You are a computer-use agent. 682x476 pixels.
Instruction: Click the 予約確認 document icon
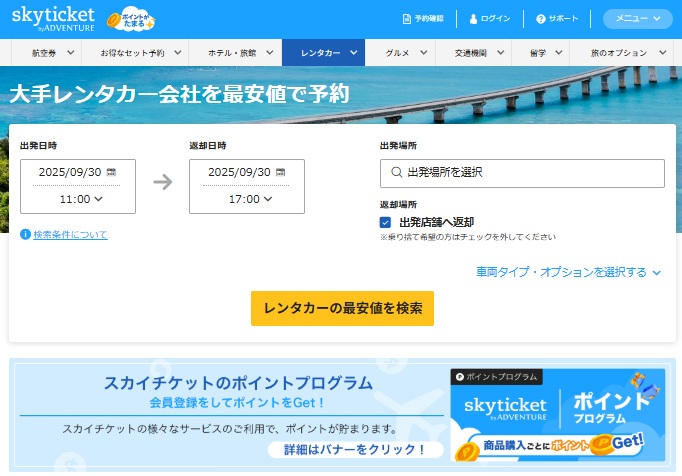(407, 19)
